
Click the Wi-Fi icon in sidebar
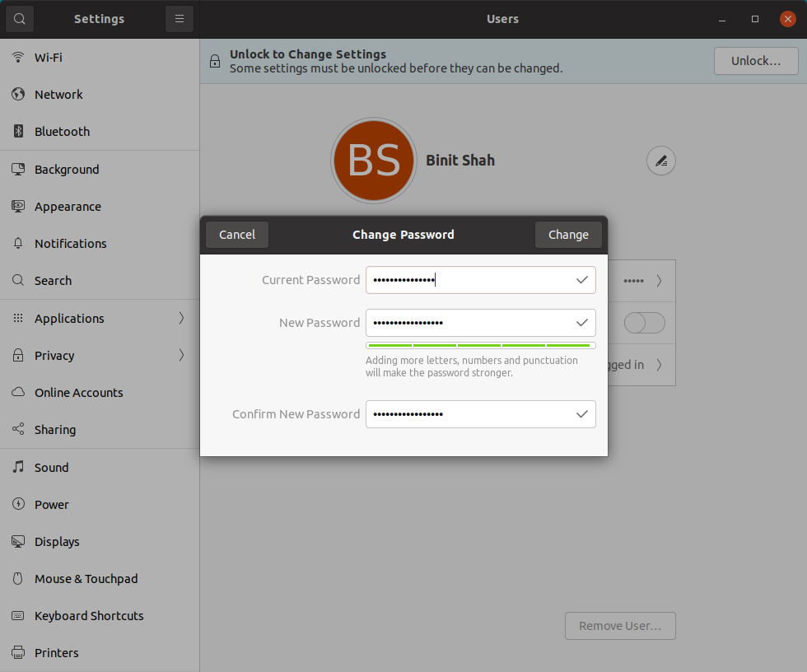[18, 57]
